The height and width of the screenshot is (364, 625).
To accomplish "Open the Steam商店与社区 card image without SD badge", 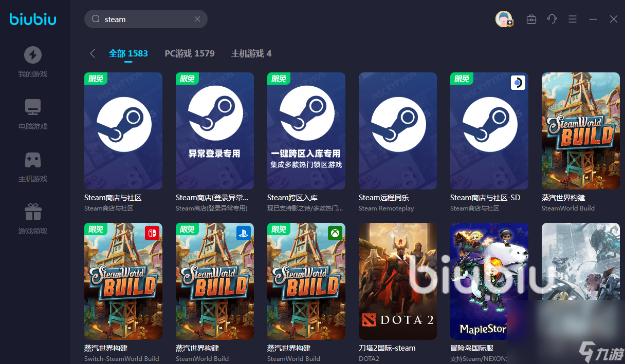I will point(123,131).
